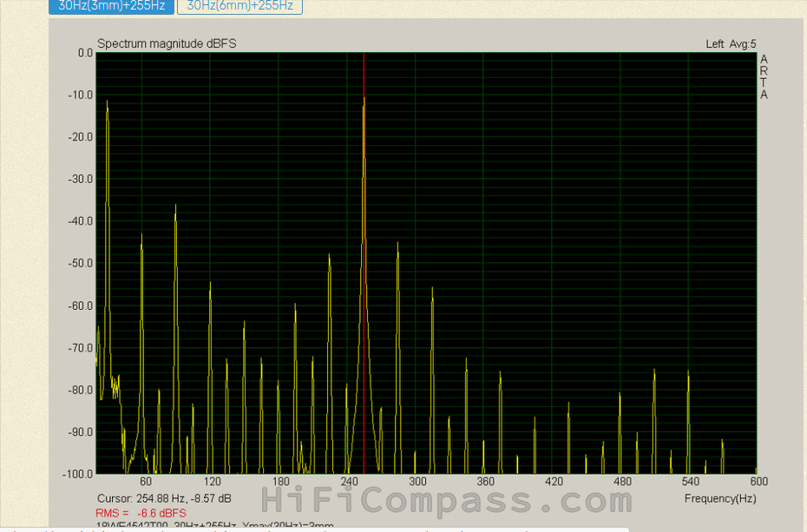
Task: Click the red 'RMS = -6.6 dBFS' text
Action: 141,513
